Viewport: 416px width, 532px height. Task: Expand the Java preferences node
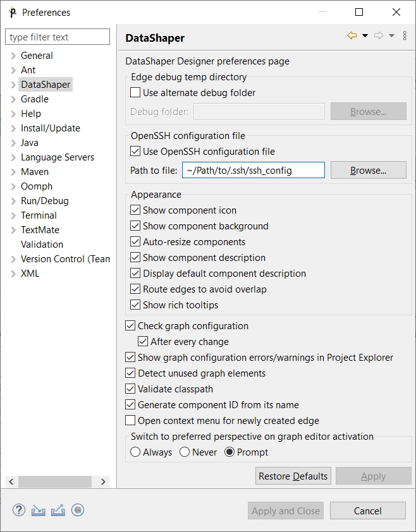coord(13,143)
